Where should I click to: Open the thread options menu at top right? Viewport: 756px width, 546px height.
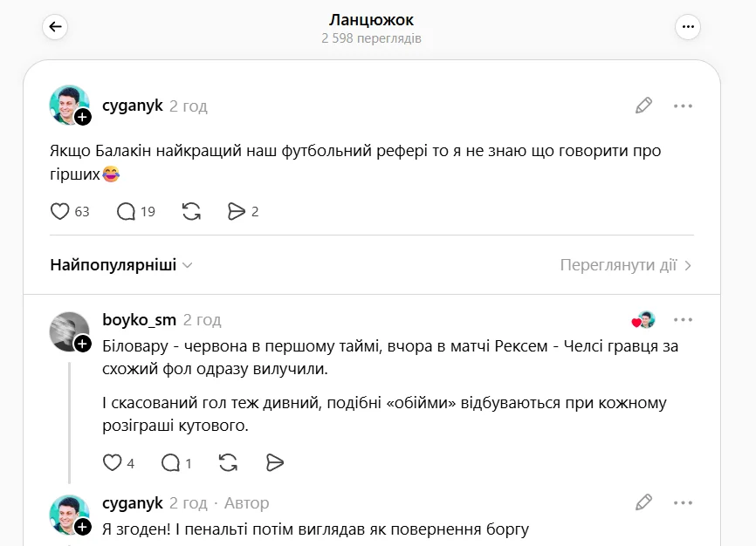688,27
